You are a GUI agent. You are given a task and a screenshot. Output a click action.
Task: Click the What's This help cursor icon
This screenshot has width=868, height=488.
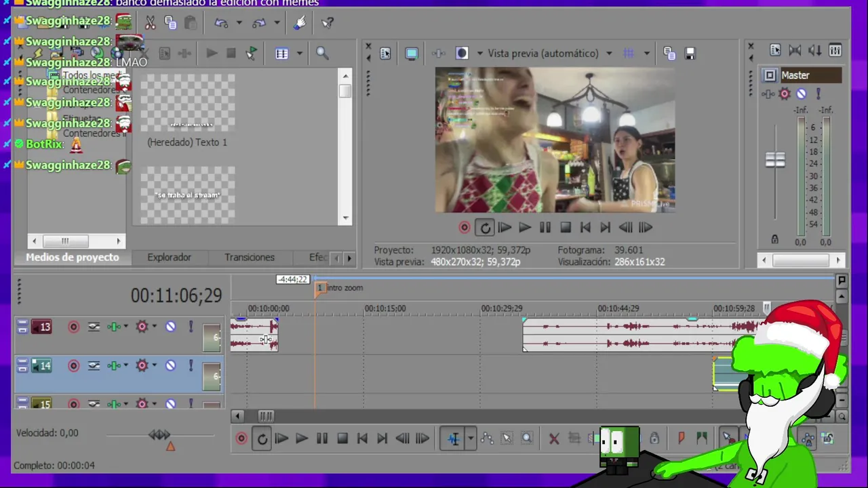tap(328, 23)
